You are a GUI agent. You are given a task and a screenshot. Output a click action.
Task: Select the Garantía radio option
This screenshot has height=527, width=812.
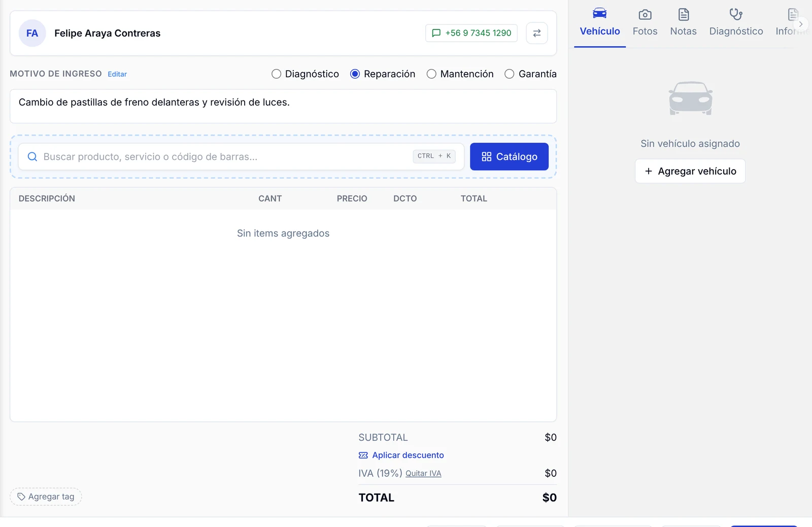point(530,74)
